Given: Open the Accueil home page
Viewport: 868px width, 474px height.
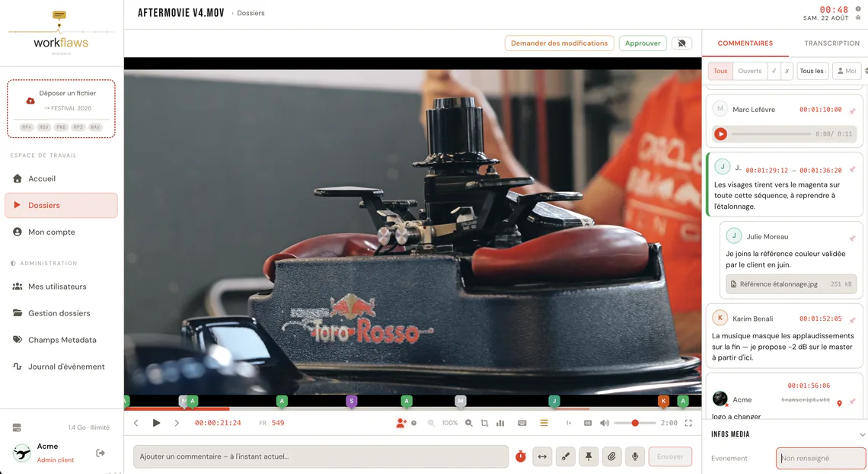Looking at the screenshot, I should click(61, 178).
